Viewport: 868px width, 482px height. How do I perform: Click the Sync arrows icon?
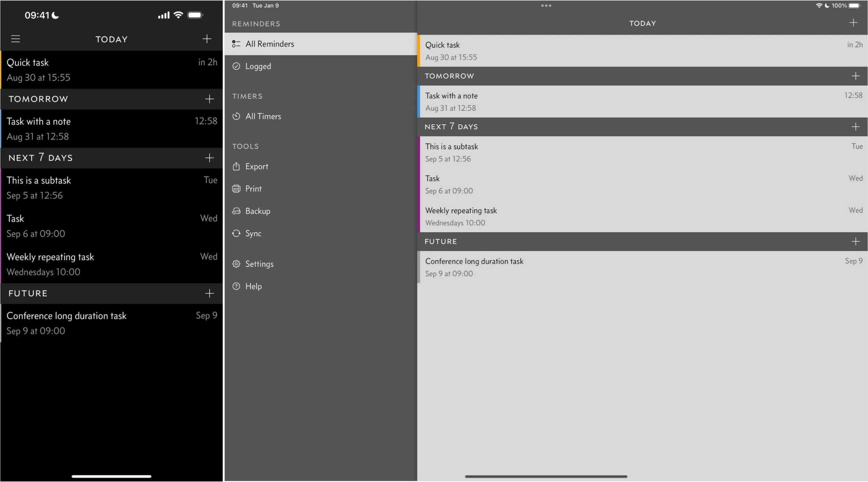pos(236,234)
